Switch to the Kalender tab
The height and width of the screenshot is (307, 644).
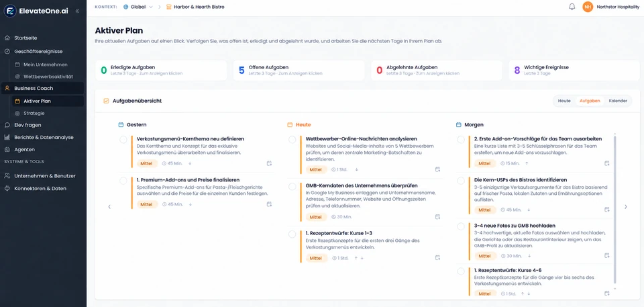[x=618, y=101]
